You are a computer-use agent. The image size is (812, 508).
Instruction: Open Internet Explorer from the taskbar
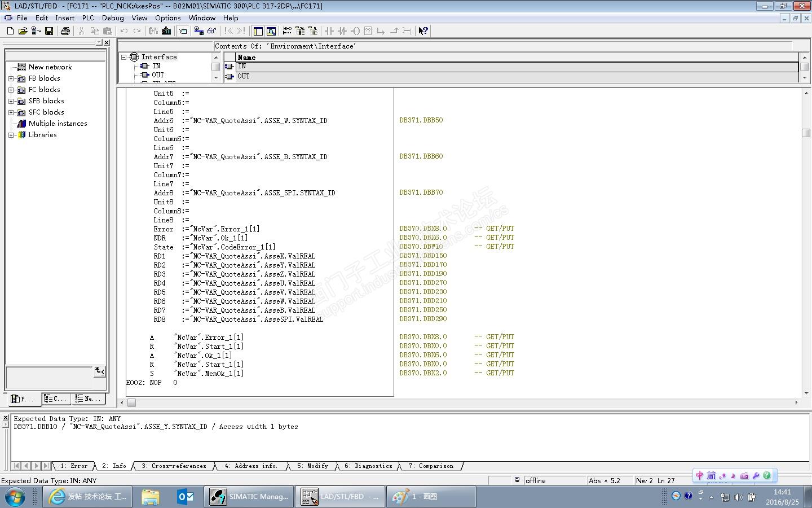(87, 497)
